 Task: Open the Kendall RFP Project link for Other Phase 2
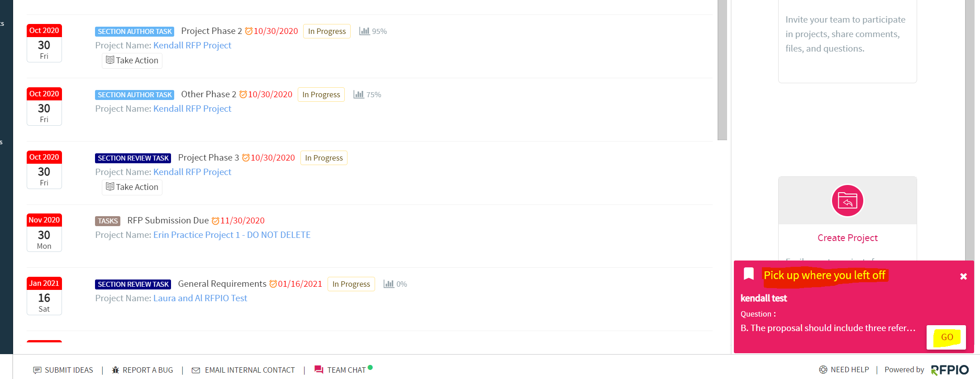(192, 109)
